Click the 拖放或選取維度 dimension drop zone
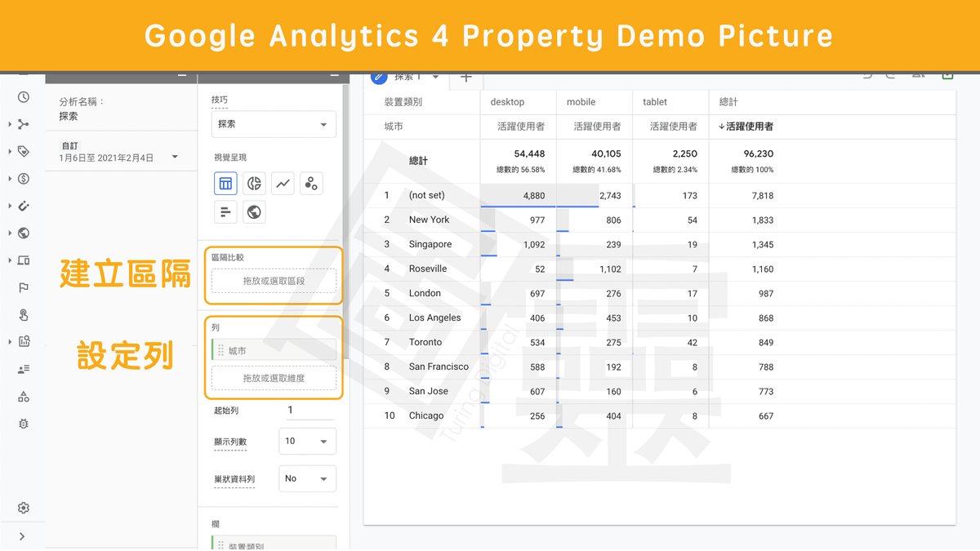Image resolution: width=980 pixels, height=551 pixels. point(274,378)
